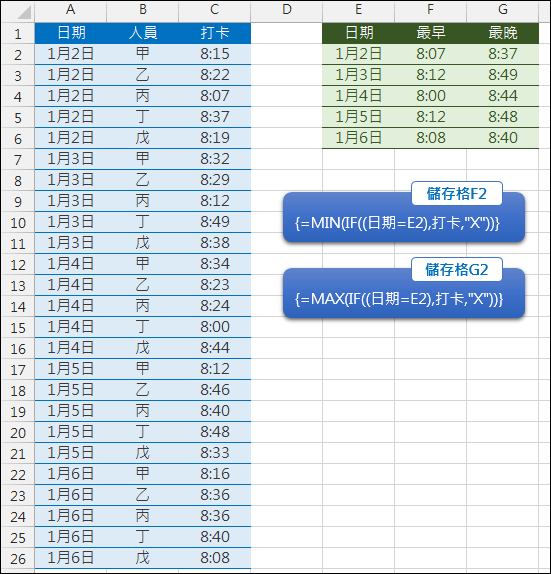Select cell F6 showing 8:08

(431, 138)
